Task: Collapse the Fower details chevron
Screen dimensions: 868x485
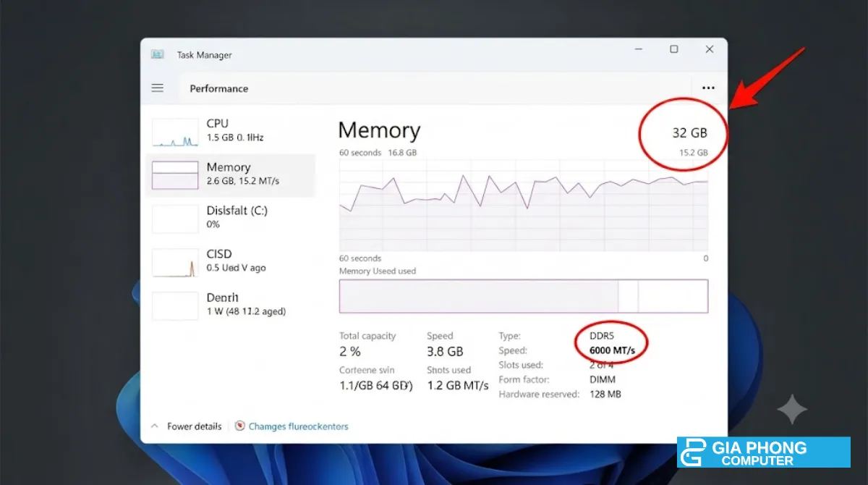Action: [154, 426]
